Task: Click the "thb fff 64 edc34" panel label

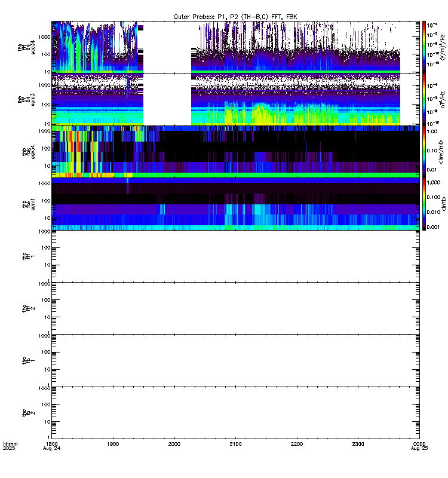Action: (x=26, y=48)
